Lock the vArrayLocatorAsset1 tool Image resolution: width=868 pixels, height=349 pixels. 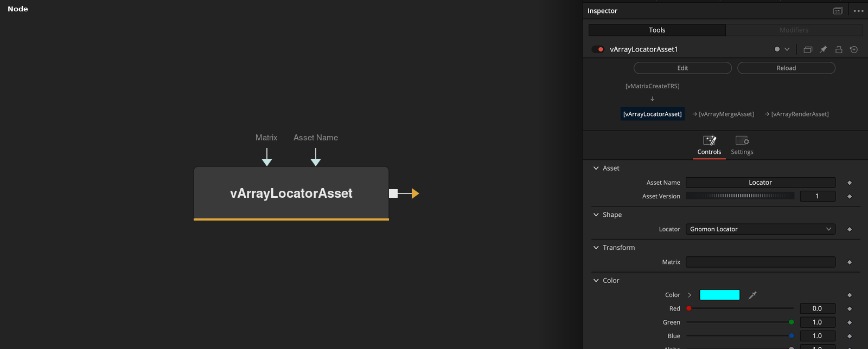click(839, 49)
